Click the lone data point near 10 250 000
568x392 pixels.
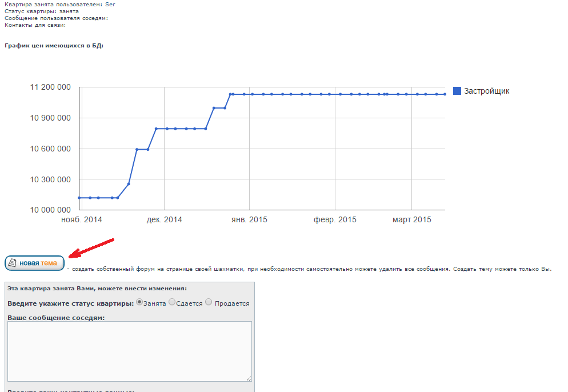pos(129,184)
